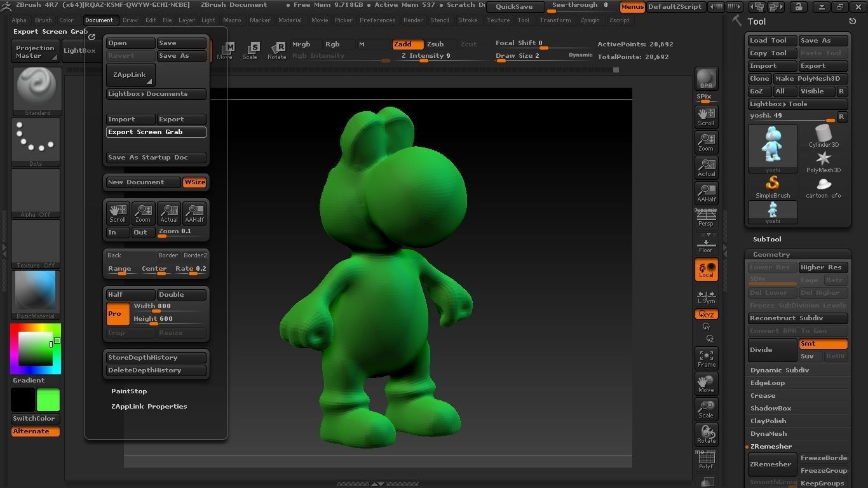Toggle the Floor grid icon
The width and height of the screenshot is (868, 488).
pyautogui.click(x=706, y=243)
